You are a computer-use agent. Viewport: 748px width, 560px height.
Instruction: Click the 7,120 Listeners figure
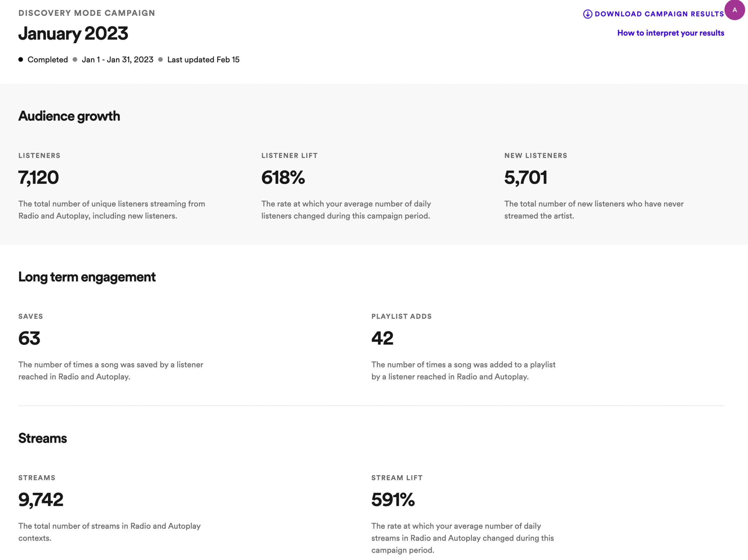pos(39,177)
